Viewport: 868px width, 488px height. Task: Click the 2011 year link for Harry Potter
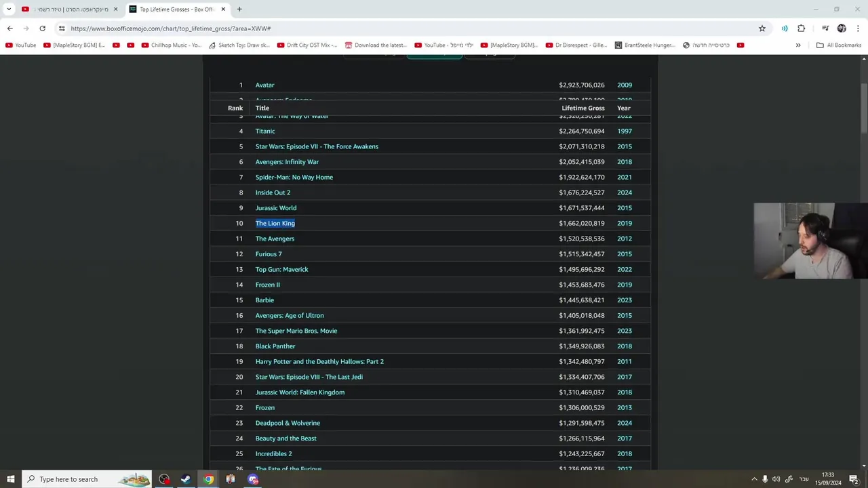point(625,361)
